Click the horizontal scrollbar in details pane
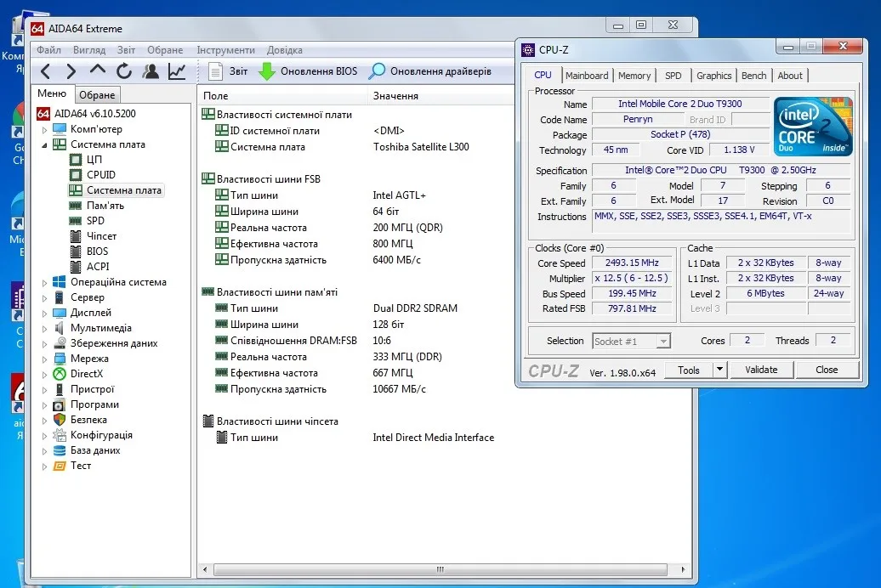The image size is (881, 588). click(x=440, y=569)
